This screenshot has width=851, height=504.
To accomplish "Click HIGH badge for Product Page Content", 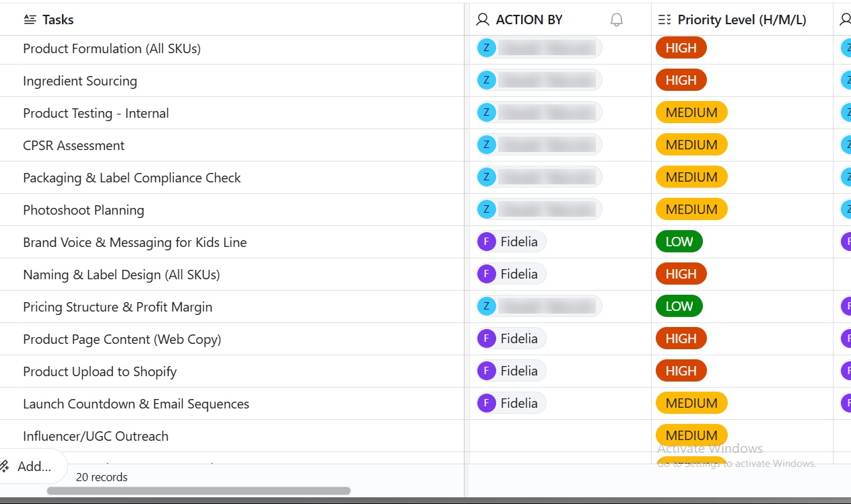I will tap(681, 338).
